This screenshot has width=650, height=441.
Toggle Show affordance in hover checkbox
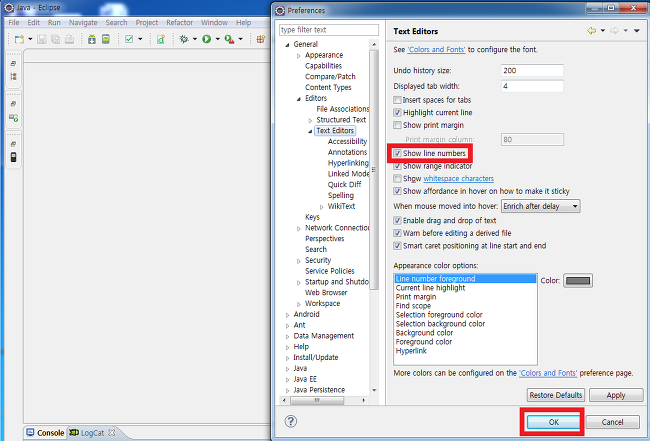click(397, 191)
